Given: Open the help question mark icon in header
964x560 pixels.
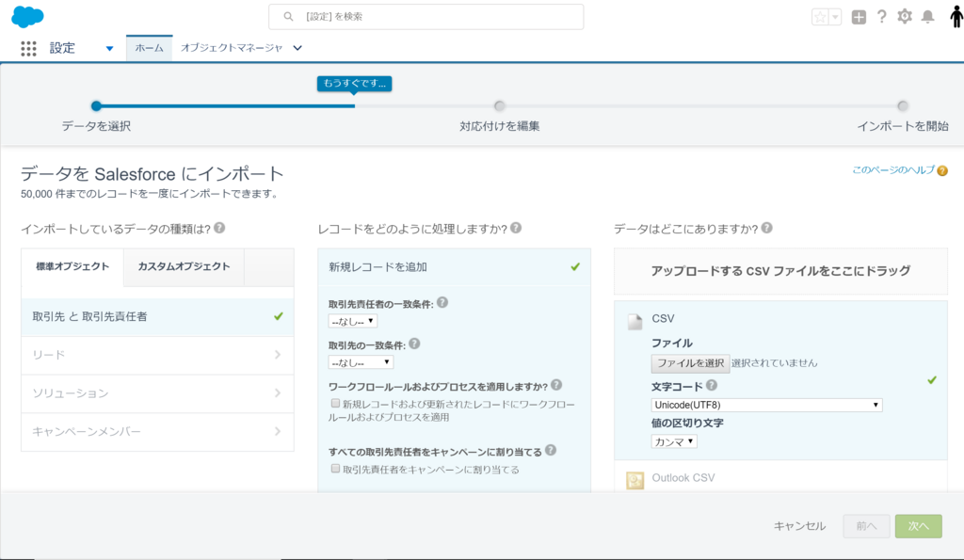Looking at the screenshot, I should pyautogui.click(x=881, y=17).
